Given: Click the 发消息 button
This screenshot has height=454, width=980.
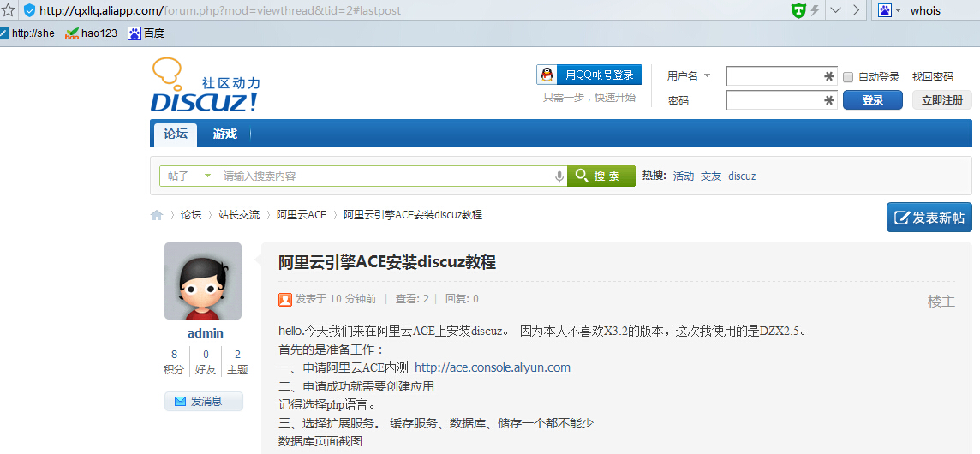Looking at the screenshot, I should pos(204,402).
